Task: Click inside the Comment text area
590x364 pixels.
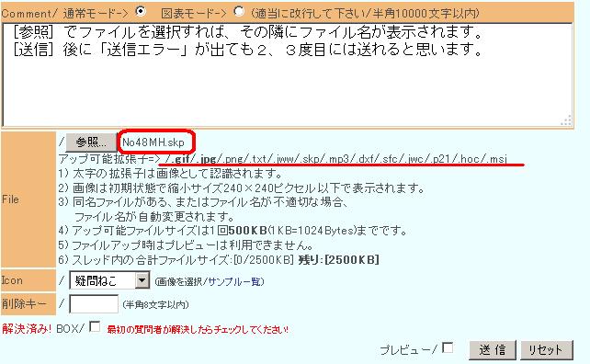Action: tap(288, 74)
